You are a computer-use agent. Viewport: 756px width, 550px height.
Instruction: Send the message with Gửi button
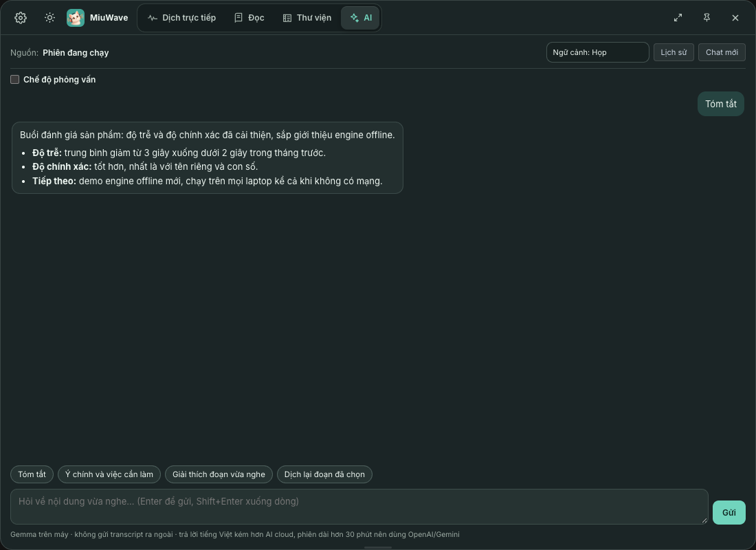[729, 512]
